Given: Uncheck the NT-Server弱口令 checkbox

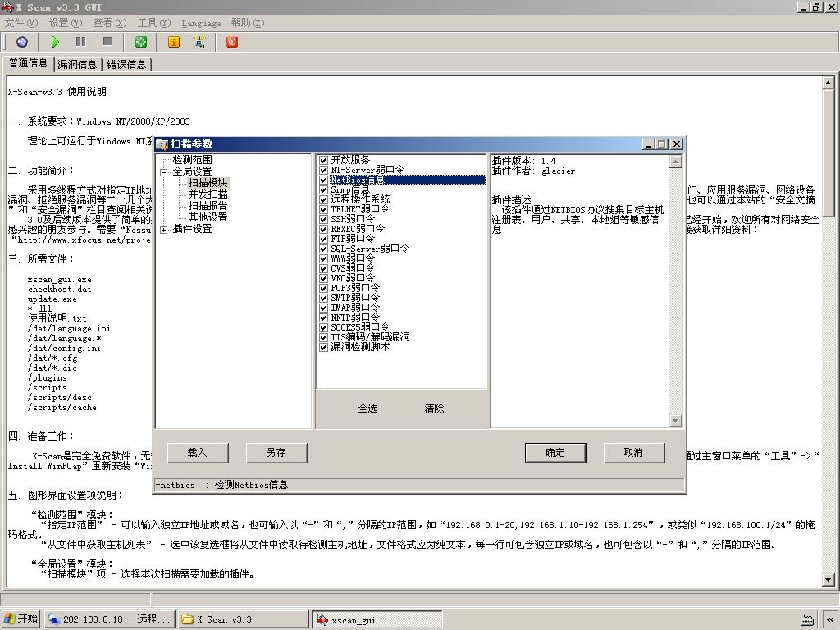Looking at the screenshot, I should click(x=323, y=170).
